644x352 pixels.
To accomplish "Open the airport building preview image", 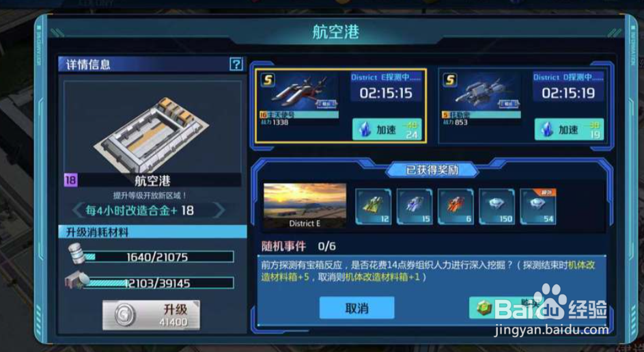I will point(152,127).
